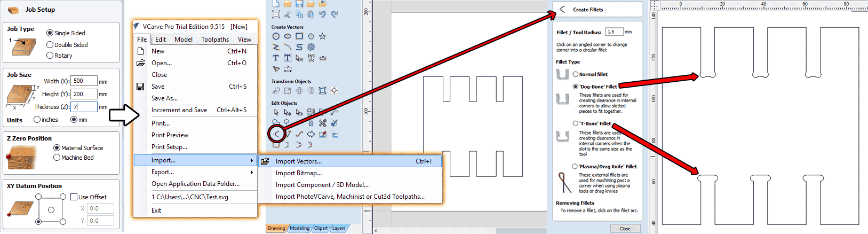Screen dimensions: 868x234
Task: Click the Undo arrow icon
Action: [x=323, y=14]
